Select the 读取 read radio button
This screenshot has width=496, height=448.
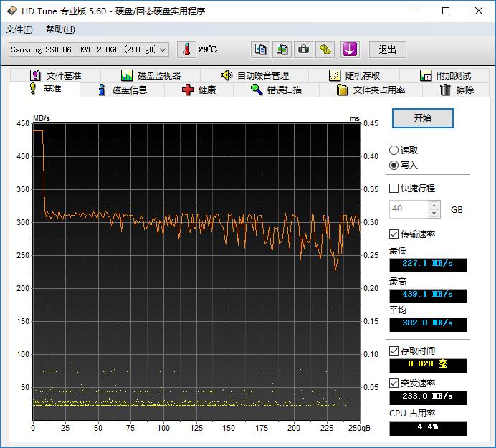[394, 150]
